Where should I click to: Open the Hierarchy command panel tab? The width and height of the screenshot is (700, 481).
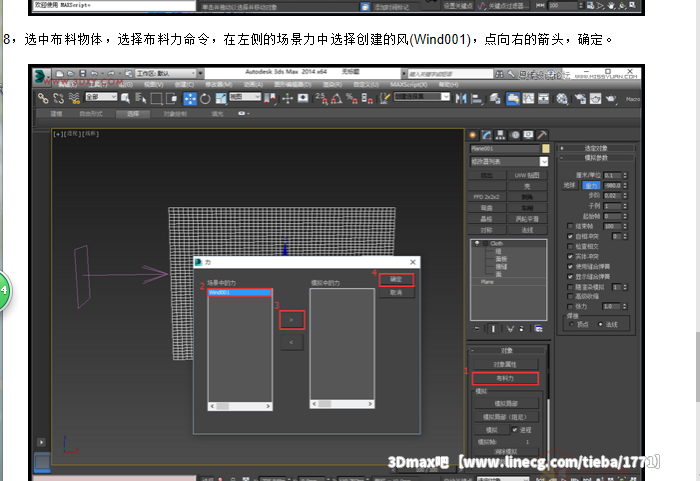(500, 135)
